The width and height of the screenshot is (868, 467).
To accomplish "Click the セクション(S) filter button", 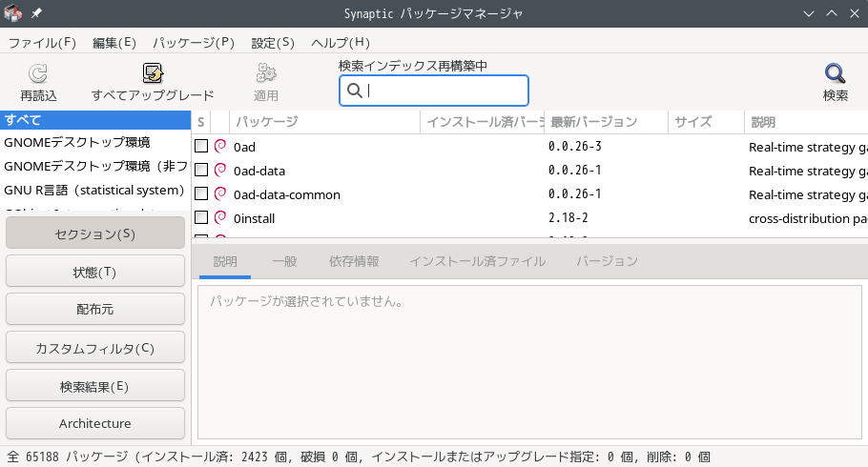I will tap(95, 233).
